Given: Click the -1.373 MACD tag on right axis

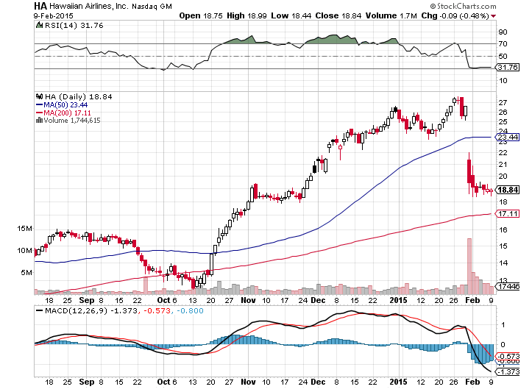Looking at the screenshot, I should (508, 372).
